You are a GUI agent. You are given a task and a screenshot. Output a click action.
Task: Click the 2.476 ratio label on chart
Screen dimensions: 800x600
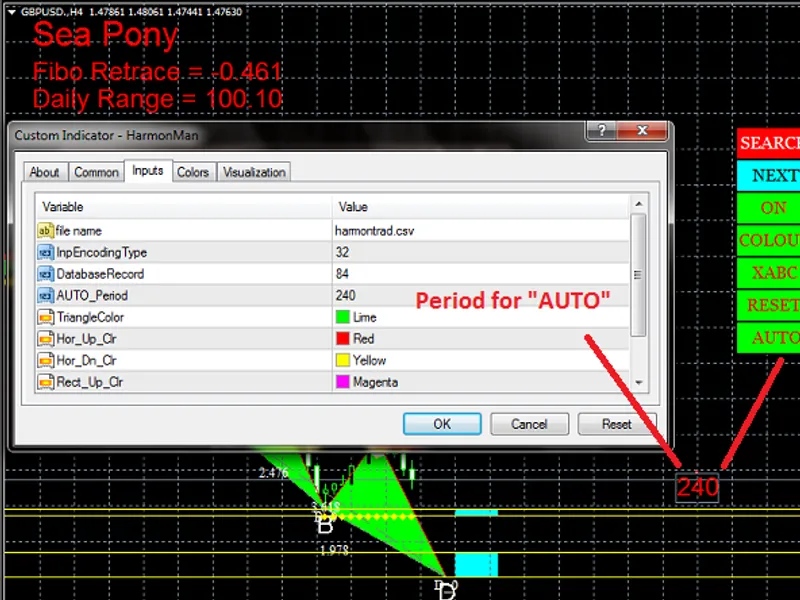(x=273, y=473)
